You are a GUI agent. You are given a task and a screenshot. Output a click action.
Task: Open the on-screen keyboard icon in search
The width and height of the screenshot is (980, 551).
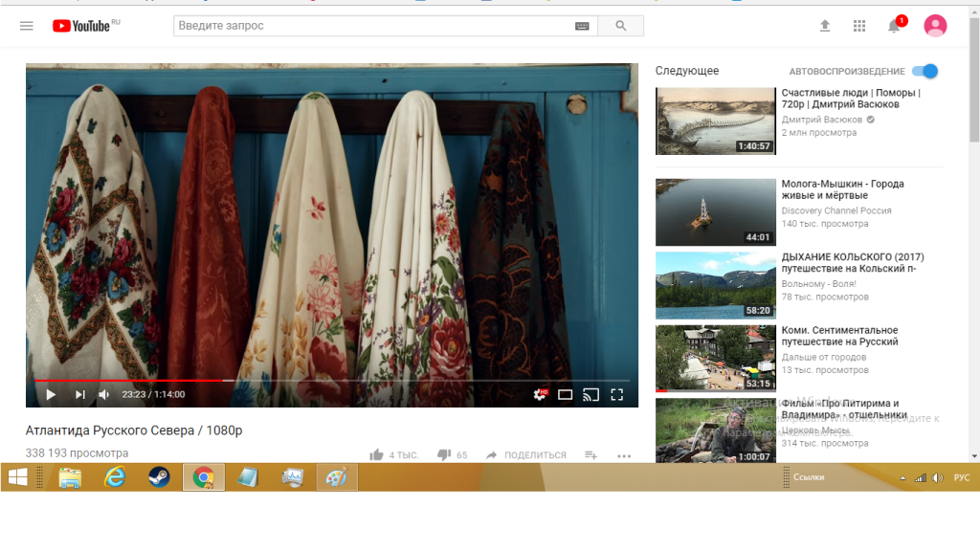coord(582,26)
